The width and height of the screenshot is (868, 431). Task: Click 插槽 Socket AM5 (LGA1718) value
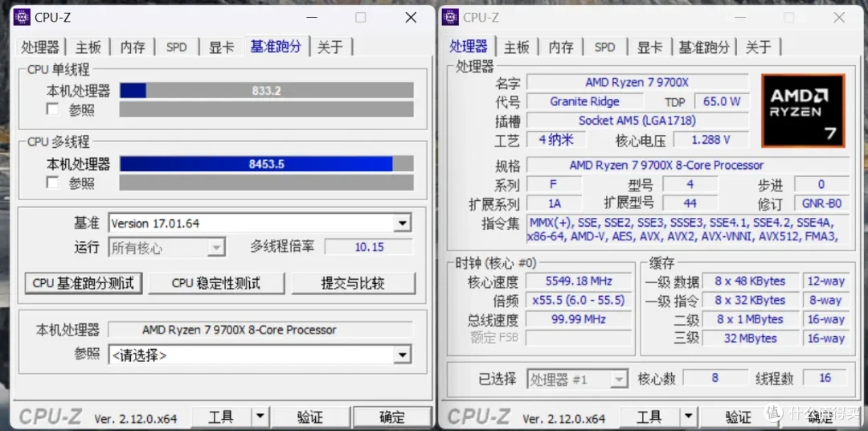pyautogui.click(x=637, y=121)
